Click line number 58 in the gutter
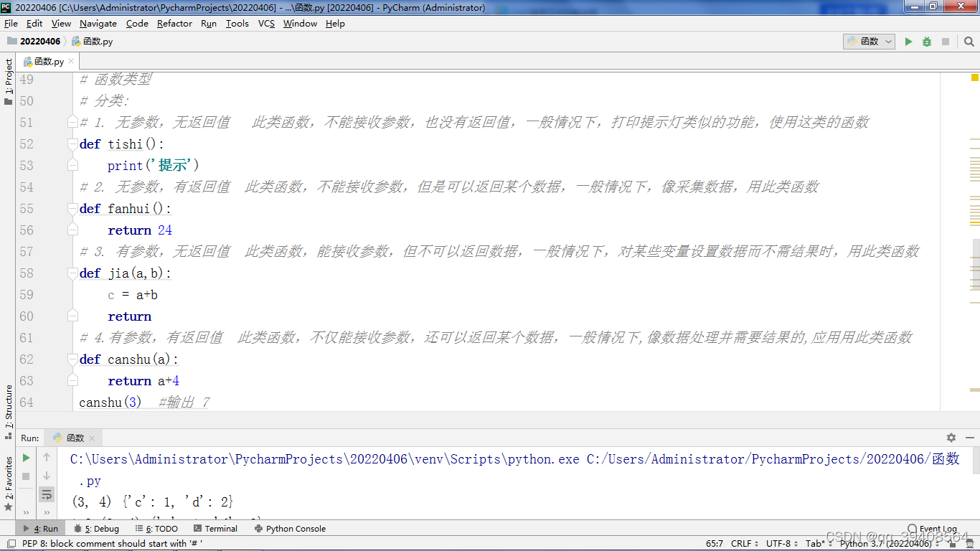 27,273
